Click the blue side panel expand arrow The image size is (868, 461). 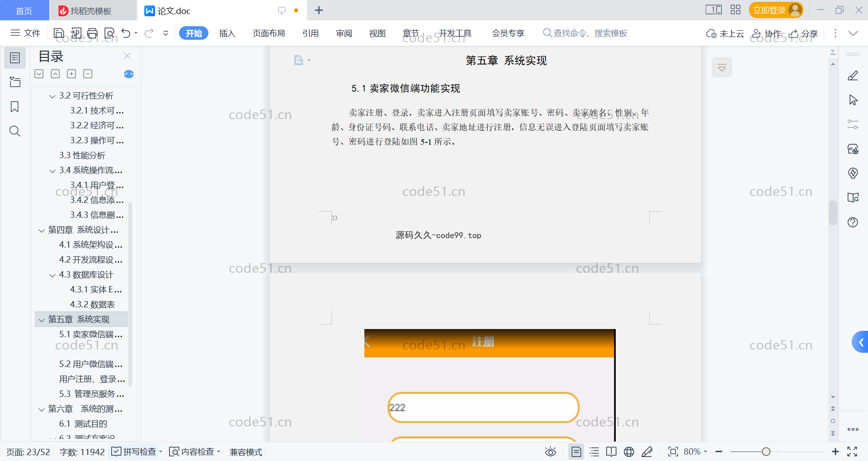click(860, 343)
